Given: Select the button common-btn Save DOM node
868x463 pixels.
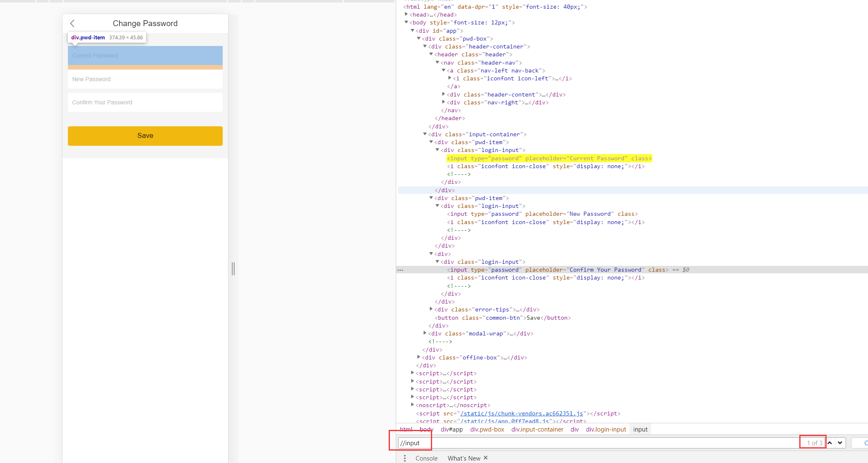Looking at the screenshot, I should (x=503, y=318).
